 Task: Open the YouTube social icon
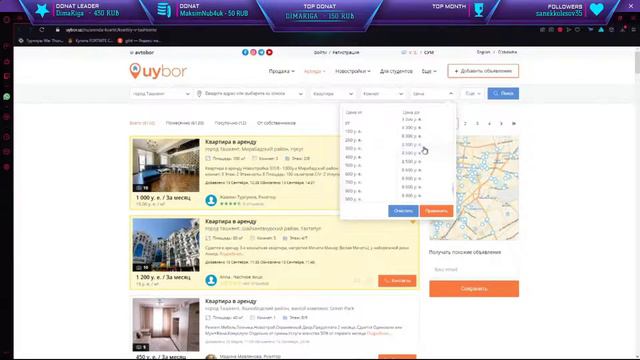point(269,52)
